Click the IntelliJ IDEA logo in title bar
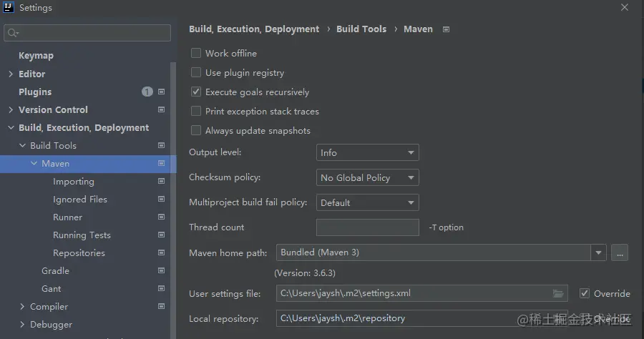644x339 pixels. [x=10, y=8]
